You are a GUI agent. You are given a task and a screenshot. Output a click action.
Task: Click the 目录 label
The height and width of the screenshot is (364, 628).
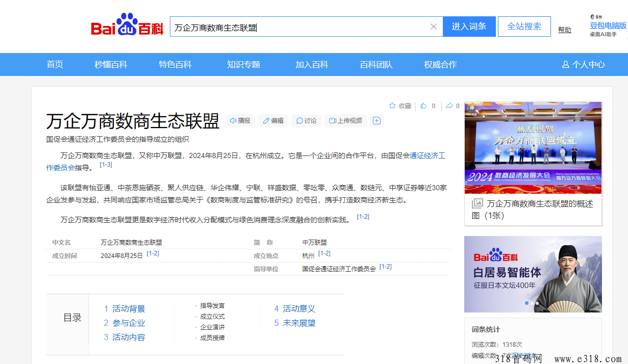click(x=72, y=318)
